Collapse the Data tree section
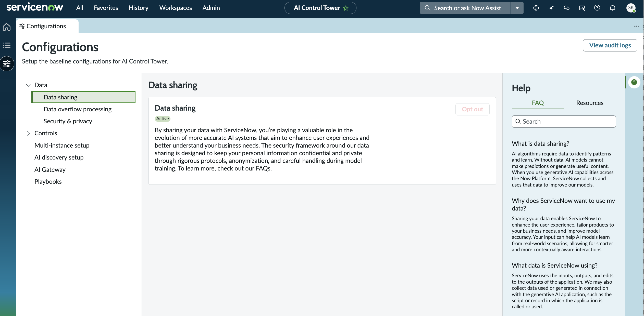 28,85
